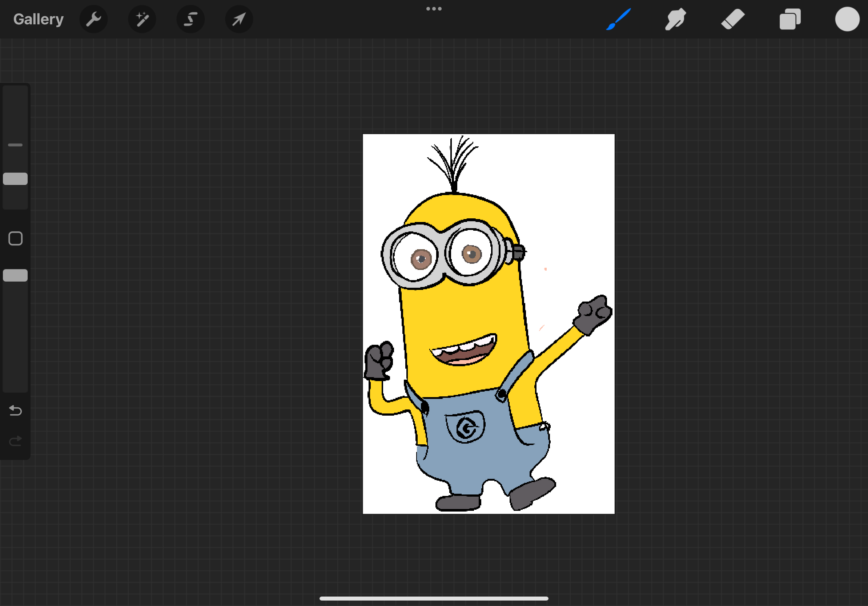The height and width of the screenshot is (606, 868).
Task: Switch to the Eraser tool
Action: click(733, 19)
